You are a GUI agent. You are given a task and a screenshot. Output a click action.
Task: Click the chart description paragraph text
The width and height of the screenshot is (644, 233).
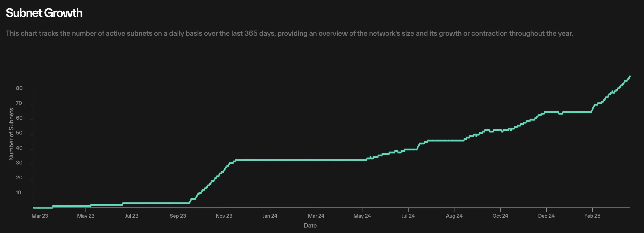pyautogui.click(x=289, y=33)
